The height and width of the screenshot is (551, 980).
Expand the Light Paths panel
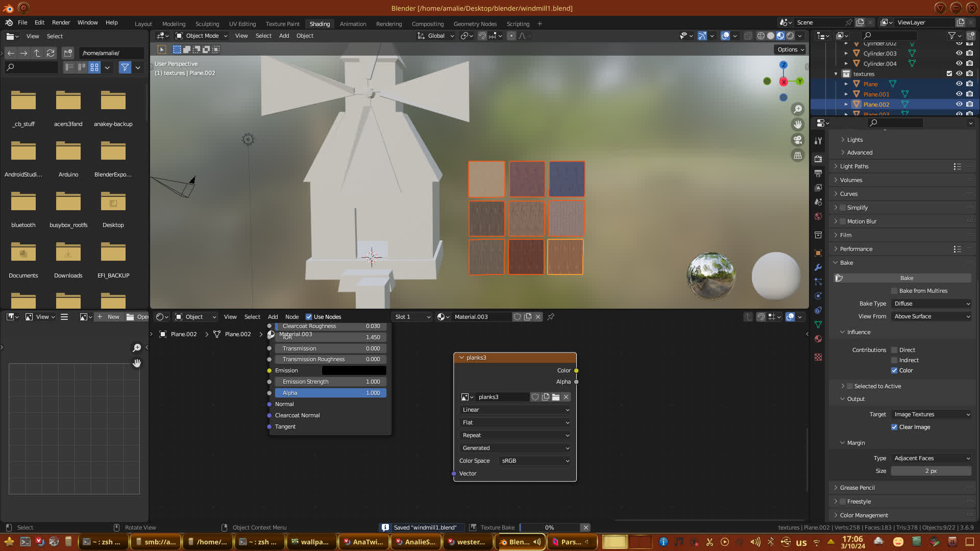click(x=854, y=166)
